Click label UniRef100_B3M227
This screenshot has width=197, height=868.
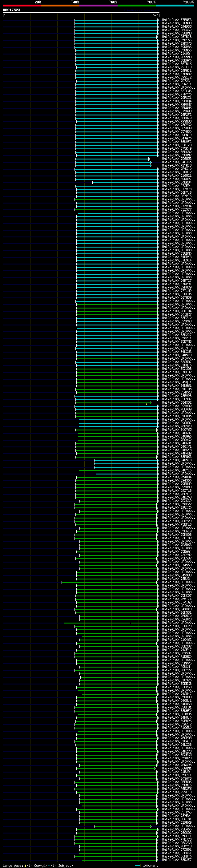tap(176, 335)
